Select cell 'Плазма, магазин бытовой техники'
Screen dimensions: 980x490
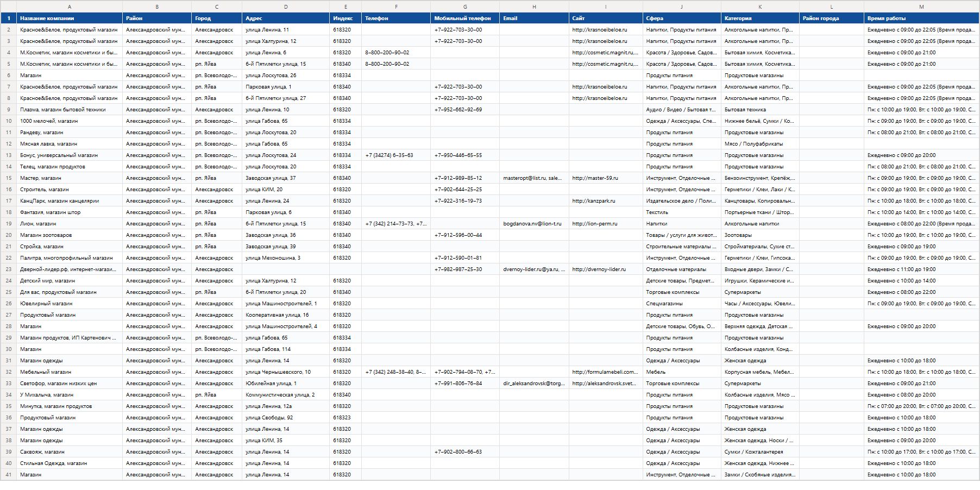click(70, 110)
